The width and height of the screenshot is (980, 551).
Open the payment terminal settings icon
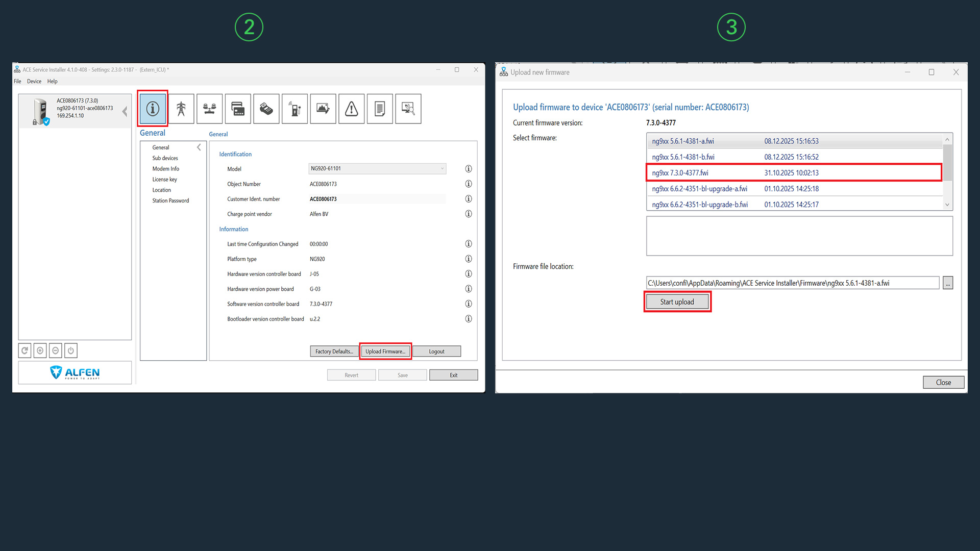click(266, 109)
